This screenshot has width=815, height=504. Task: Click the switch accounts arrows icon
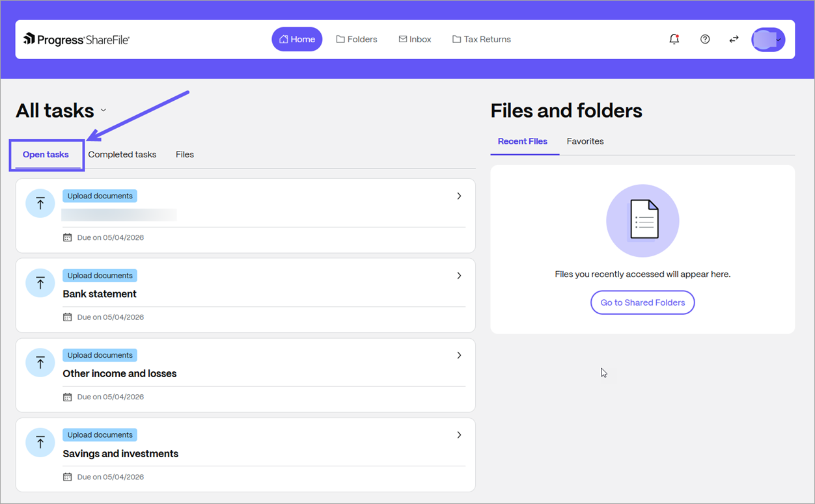pos(734,39)
